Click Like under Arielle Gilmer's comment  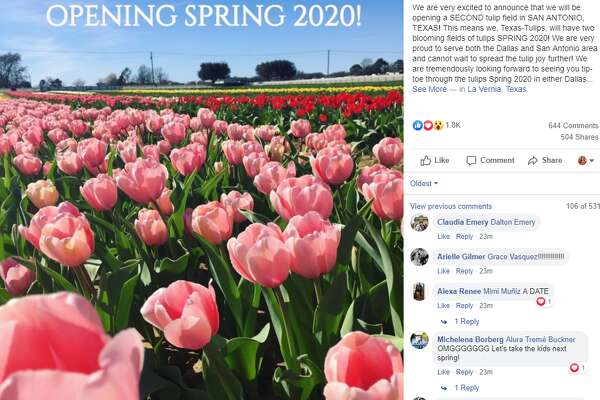point(443,271)
